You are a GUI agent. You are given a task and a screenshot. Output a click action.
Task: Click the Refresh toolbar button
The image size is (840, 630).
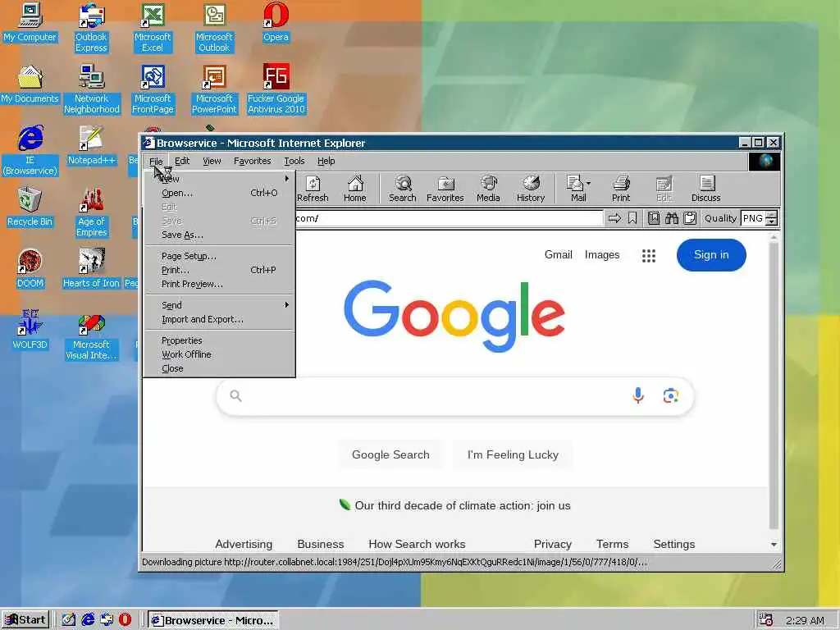[313, 189]
